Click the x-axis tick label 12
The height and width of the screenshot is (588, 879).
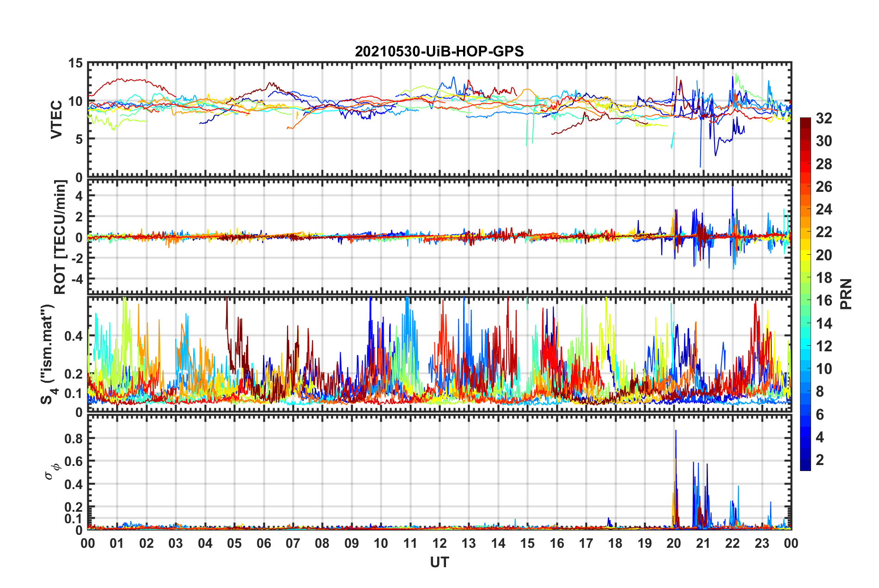439,543
